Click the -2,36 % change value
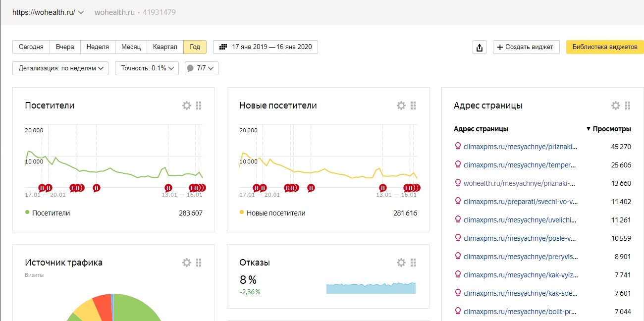 coord(250,292)
